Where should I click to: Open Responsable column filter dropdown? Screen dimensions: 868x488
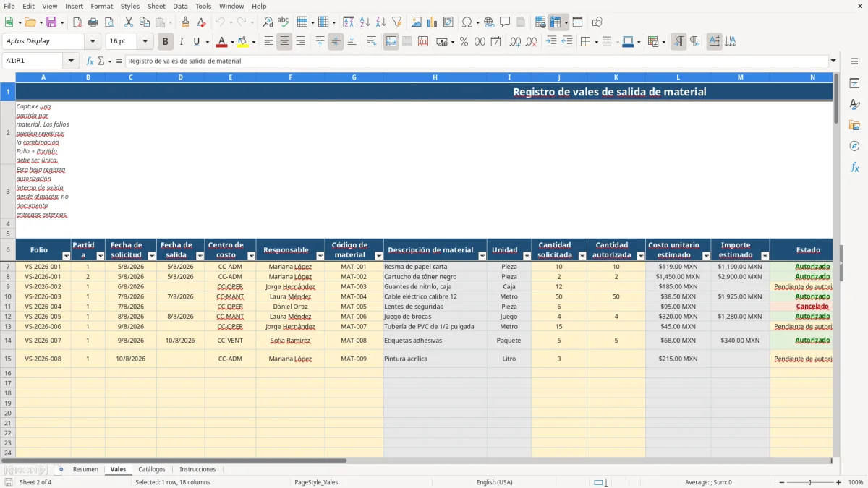[320, 256]
